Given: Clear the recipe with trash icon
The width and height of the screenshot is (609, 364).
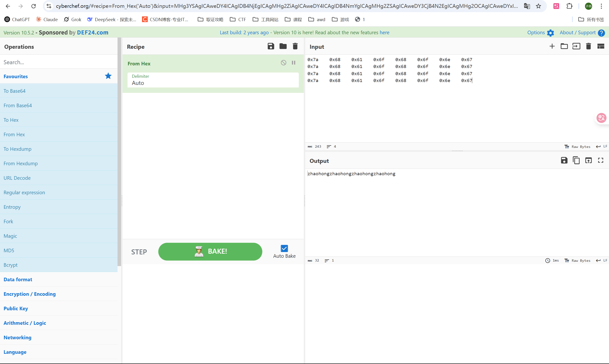Looking at the screenshot, I should coord(295,46).
